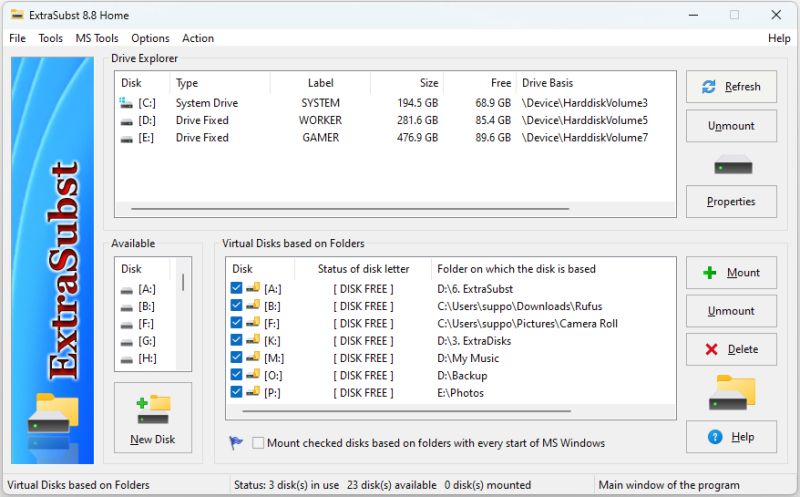Image resolution: width=800 pixels, height=497 pixels.
Task: Click the red X Delete button
Action: click(731, 350)
